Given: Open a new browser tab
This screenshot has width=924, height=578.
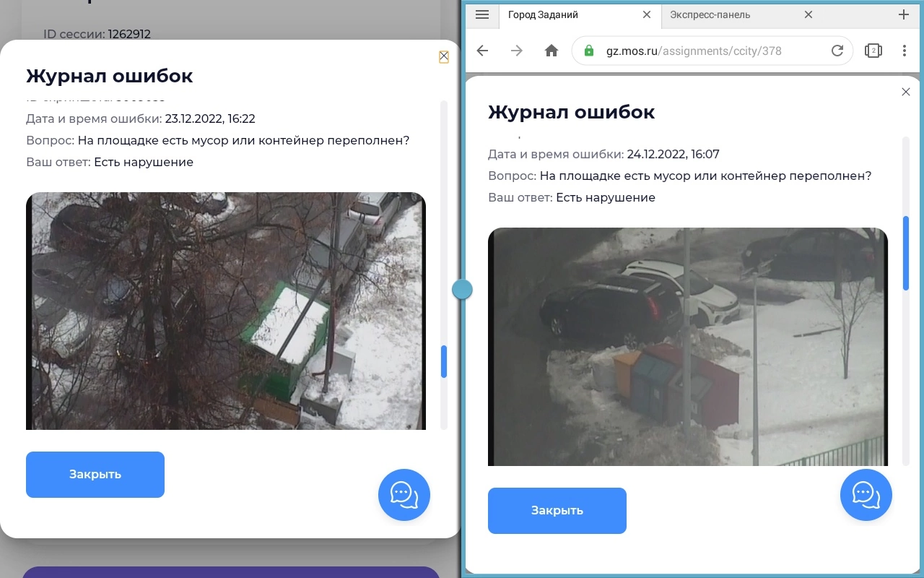Looking at the screenshot, I should tap(904, 14).
